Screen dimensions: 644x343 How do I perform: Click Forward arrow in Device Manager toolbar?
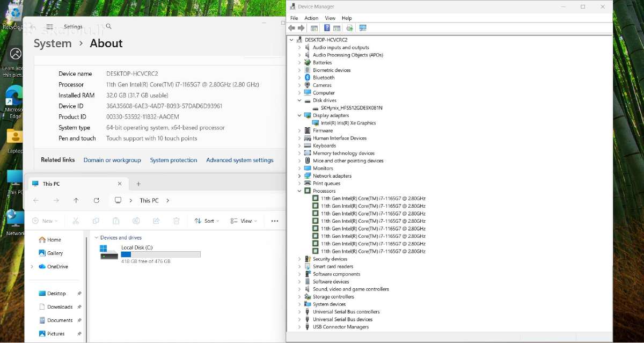tap(301, 28)
